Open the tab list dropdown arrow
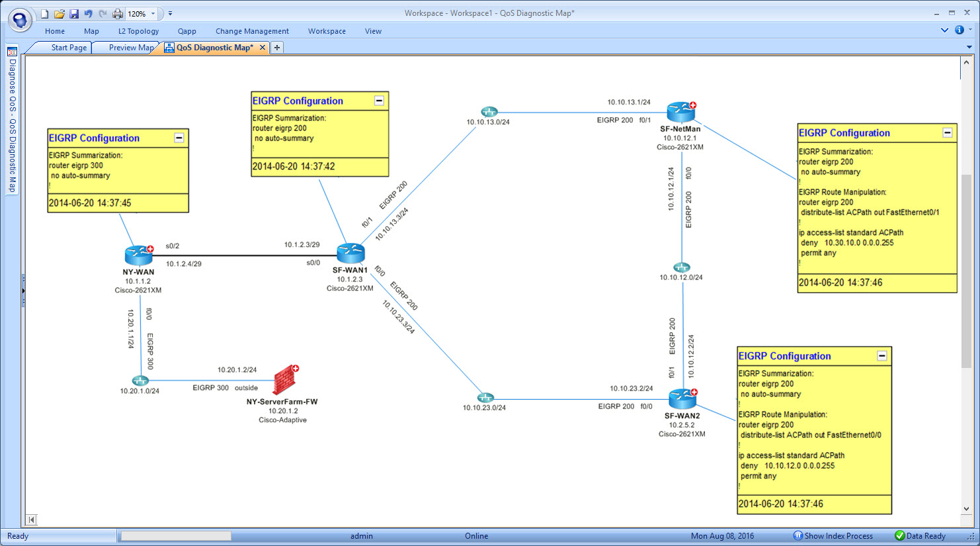980x546 pixels. coord(969,48)
